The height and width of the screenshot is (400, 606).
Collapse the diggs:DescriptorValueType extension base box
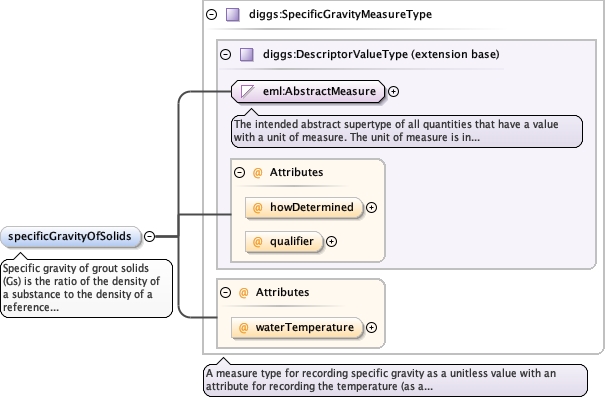point(225,54)
